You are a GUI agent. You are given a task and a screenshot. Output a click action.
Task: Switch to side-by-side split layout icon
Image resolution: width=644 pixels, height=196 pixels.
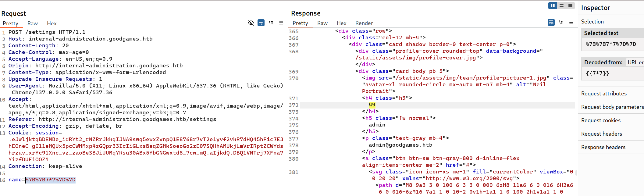552,5
